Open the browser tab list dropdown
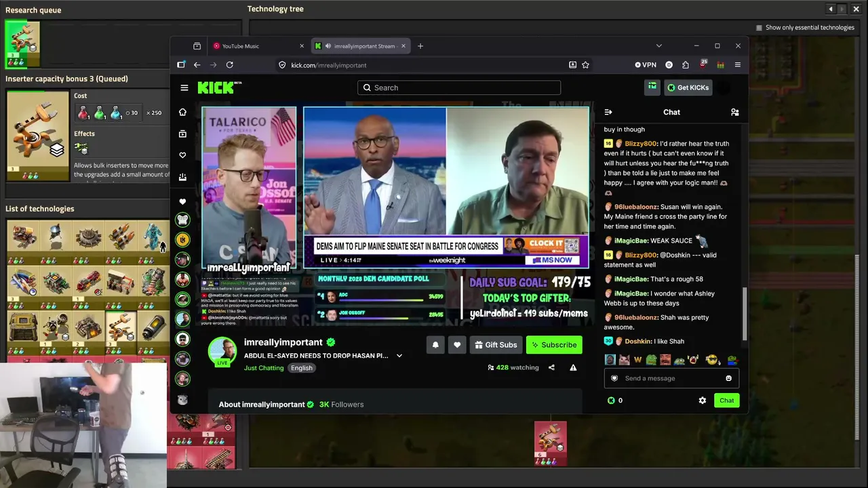Viewport: 868px width, 488px height. (658, 46)
